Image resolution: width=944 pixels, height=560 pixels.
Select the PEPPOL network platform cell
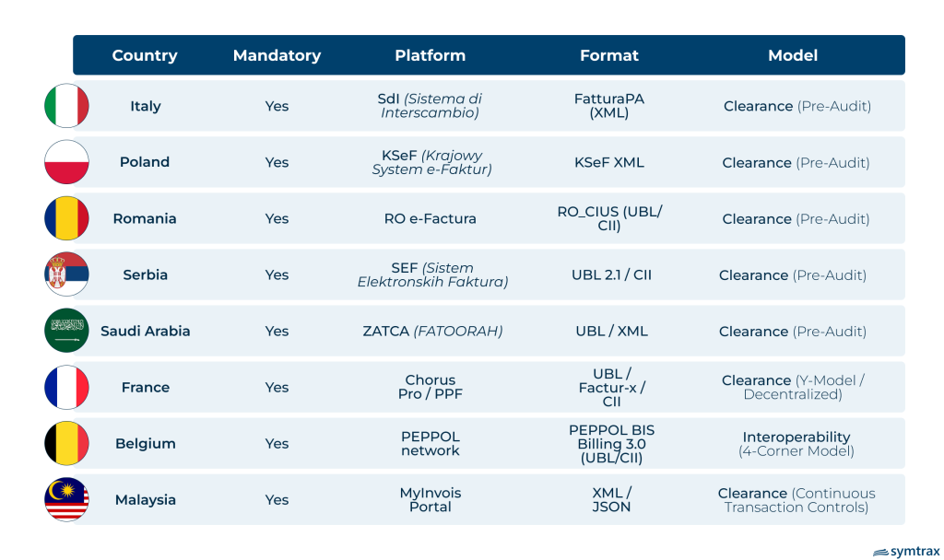click(x=430, y=443)
